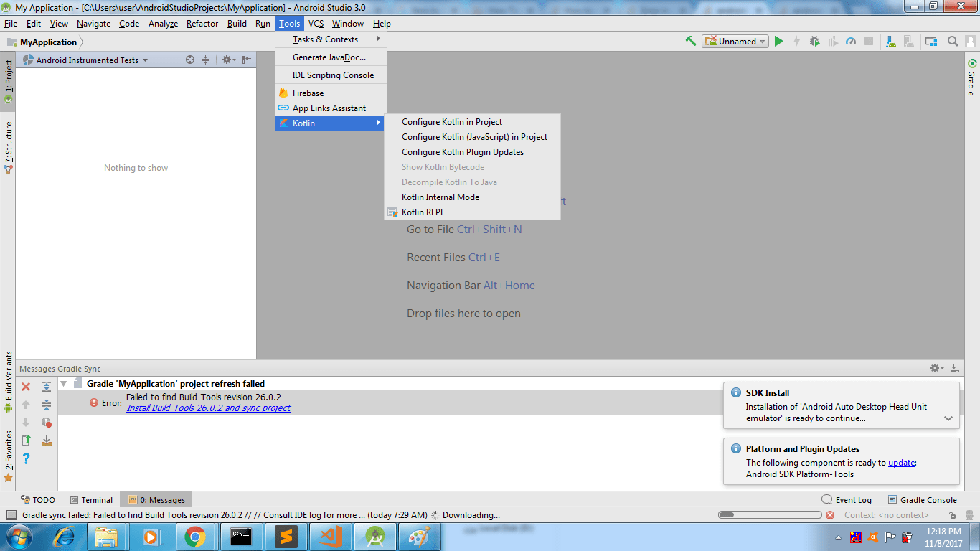Open Sublime Text from the Windows taskbar
980x551 pixels.
[x=286, y=537]
